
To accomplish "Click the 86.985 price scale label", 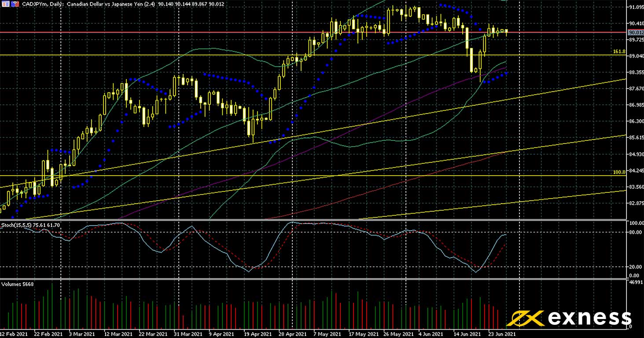I will [636, 105].
